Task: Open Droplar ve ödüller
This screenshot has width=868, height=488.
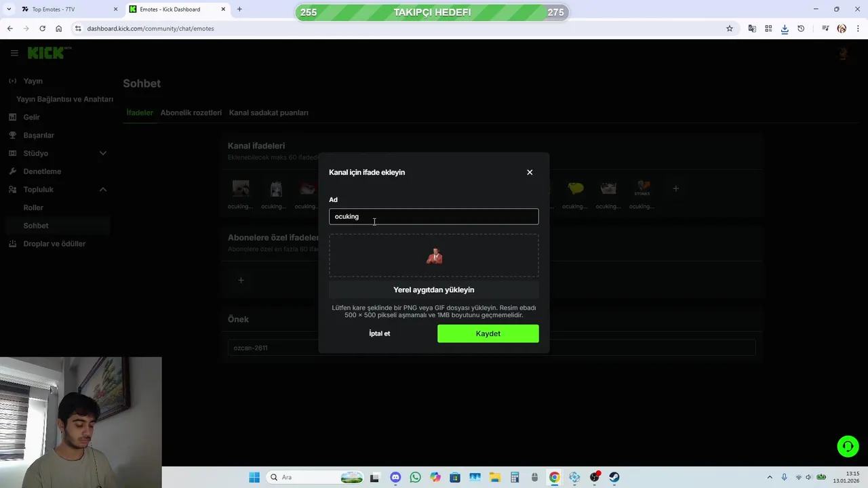Action: (54, 243)
